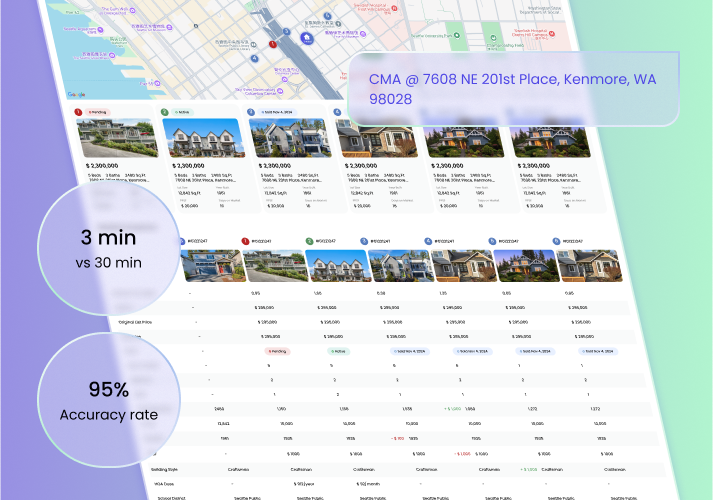
Task: Click blue 4 badge in comparison table header
Action: pos(428,241)
